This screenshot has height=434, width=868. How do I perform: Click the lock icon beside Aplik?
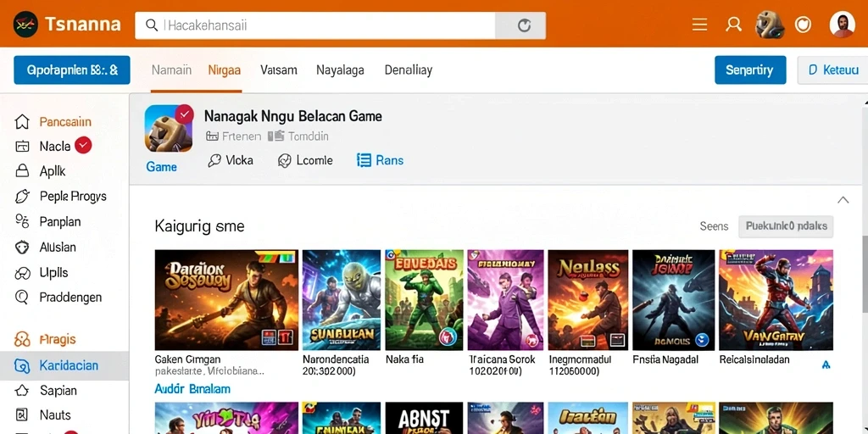22,171
